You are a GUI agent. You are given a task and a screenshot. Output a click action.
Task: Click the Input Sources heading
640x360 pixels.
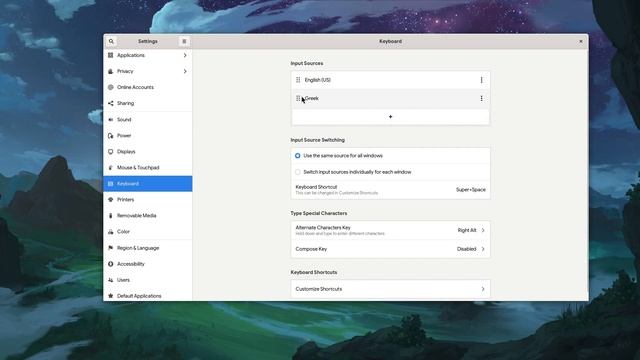pos(307,63)
